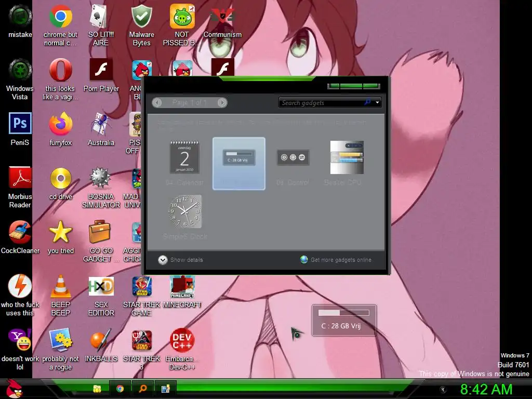Launch the Malware Bytes shortcut
The image size is (532, 399).
(x=141, y=25)
